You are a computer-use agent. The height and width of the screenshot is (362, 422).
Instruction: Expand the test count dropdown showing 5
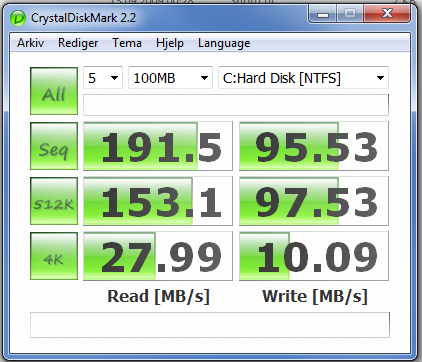pyautogui.click(x=103, y=78)
